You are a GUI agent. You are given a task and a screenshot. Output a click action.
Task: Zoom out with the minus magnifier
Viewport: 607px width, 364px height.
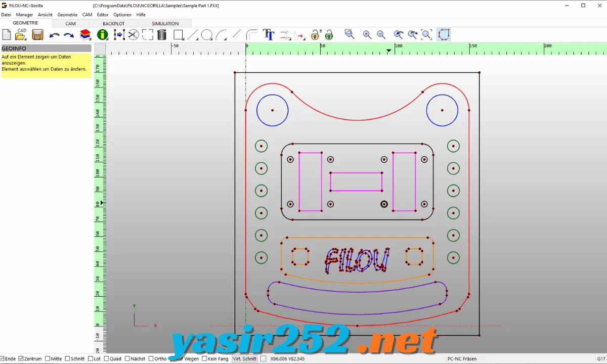coord(381,34)
